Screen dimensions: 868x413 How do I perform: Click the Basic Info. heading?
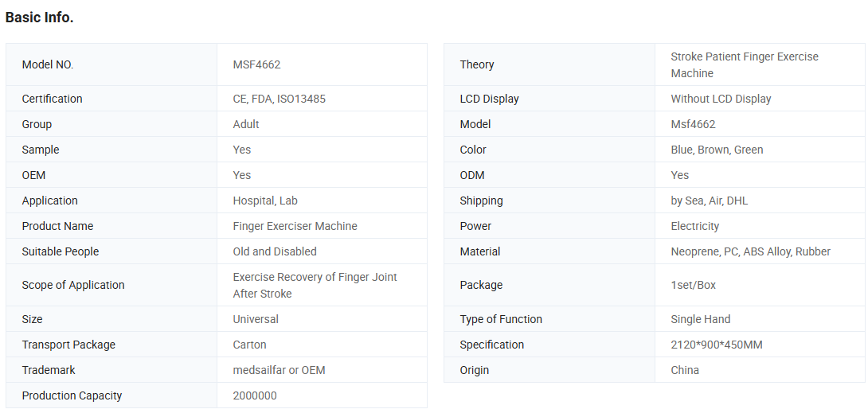pos(40,18)
